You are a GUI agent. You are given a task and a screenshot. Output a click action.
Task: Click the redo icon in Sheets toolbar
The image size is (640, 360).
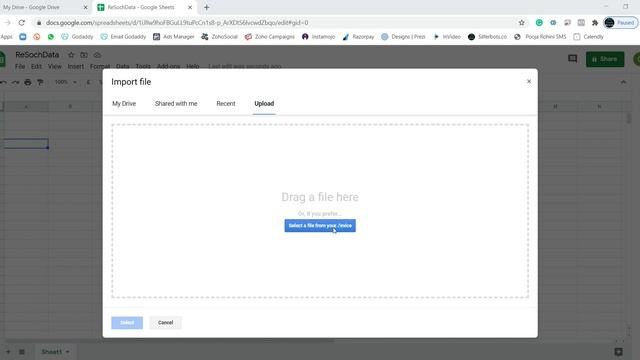click(16, 82)
